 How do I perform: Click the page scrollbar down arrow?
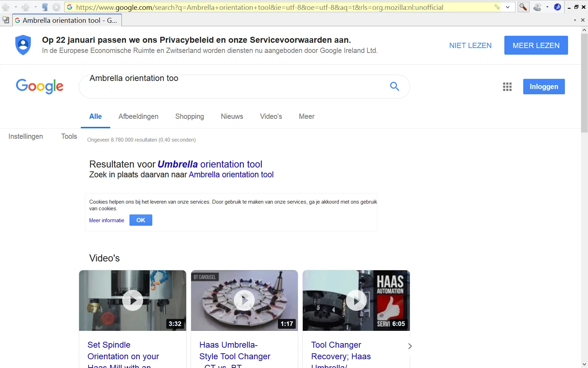[584, 364]
